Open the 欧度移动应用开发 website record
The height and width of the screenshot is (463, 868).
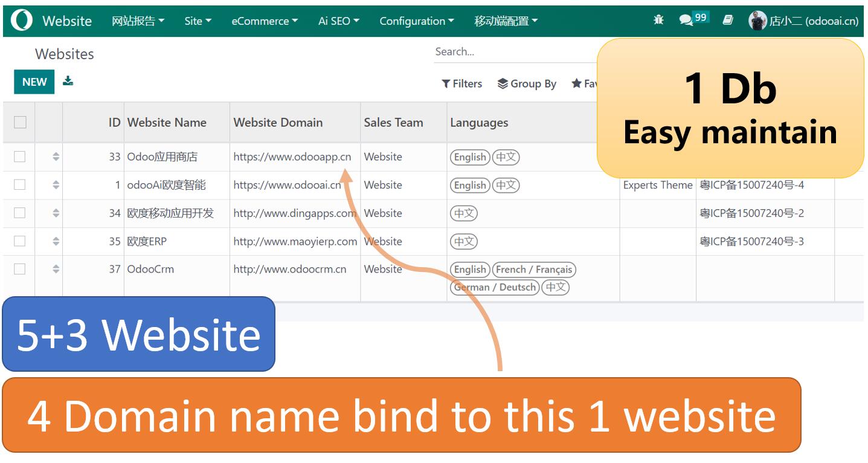pyautogui.click(x=170, y=213)
